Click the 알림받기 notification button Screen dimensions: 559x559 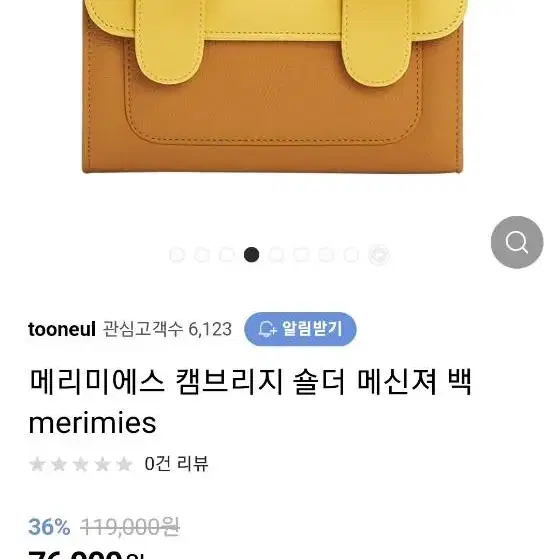pyautogui.click(x=300, y=329)
